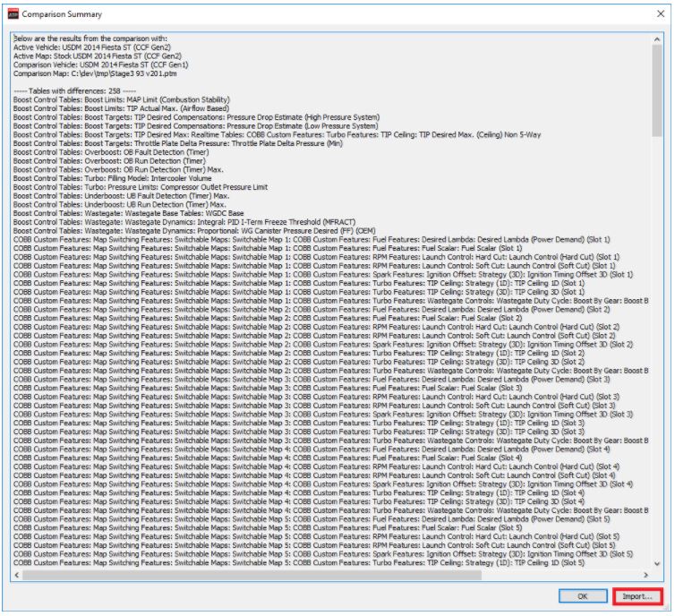Screen dimensions: 675x616
Task: Click the 'Ignition Timing Offset 3D (Slot 3)' line
Action: [323, 415]
